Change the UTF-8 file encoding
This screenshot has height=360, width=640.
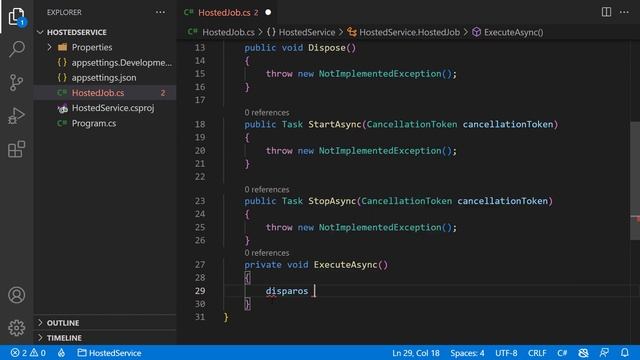506,353
